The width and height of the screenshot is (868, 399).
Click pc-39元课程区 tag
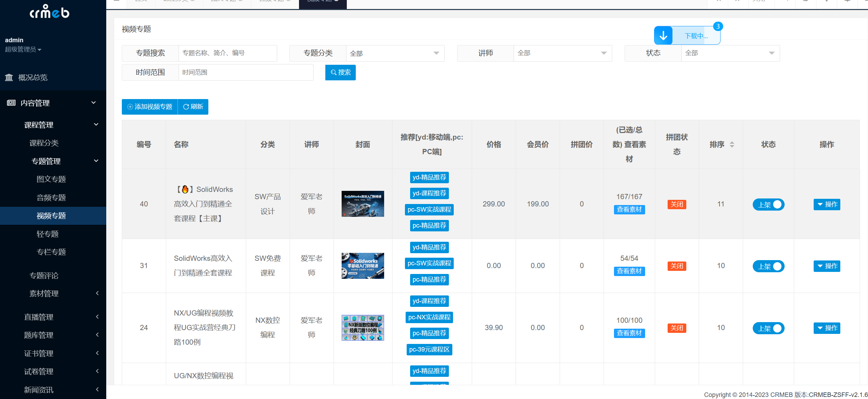[429, 349]
